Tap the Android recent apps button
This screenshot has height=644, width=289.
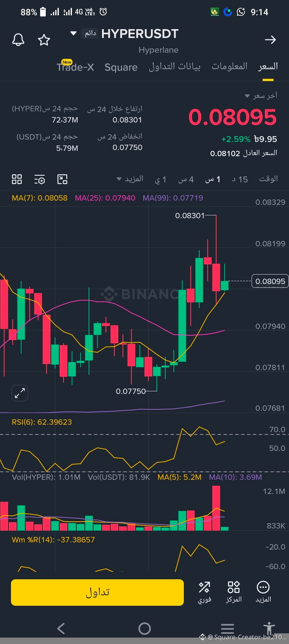point(227,628)
